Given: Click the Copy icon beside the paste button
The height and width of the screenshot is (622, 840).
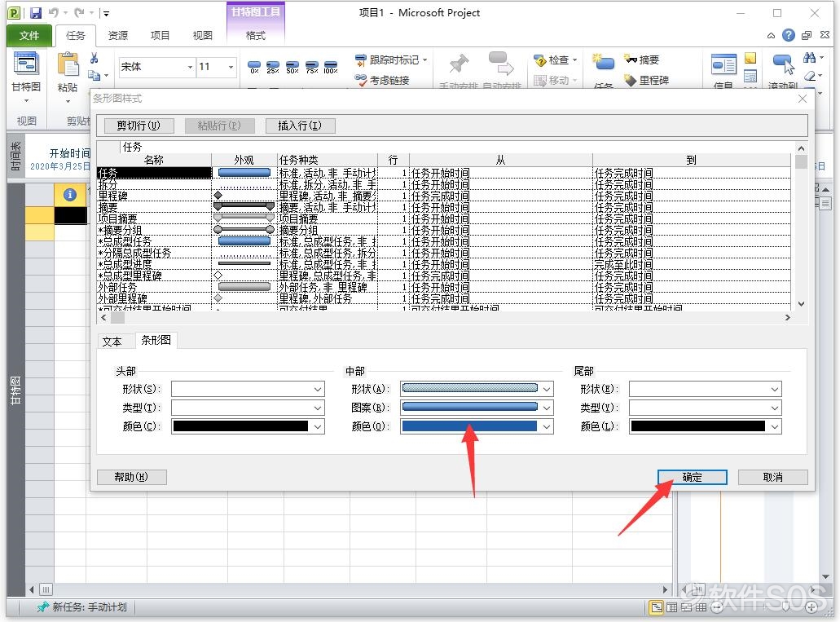Looking at the screenshot, I should [95, 75].
